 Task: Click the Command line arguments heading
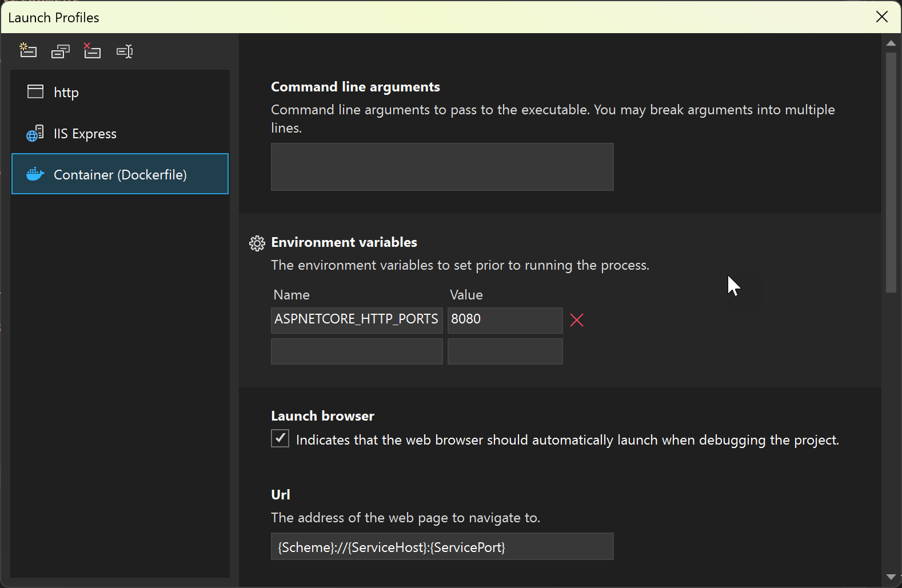[x=356, y=87]
